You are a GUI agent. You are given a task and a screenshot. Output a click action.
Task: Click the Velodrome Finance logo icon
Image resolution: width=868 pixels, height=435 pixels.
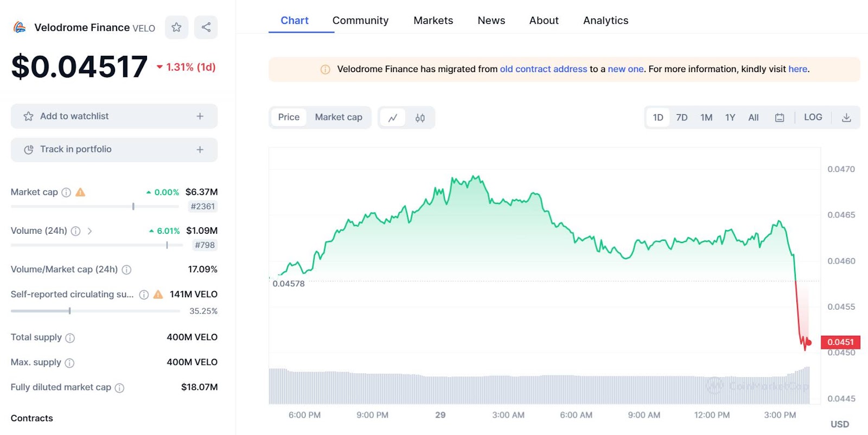point(20,27)
